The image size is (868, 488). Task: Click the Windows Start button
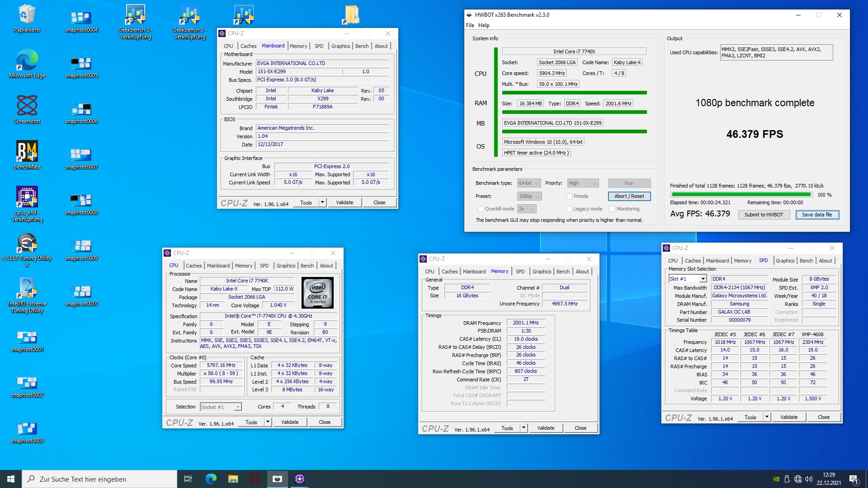[x=11, y=479]
